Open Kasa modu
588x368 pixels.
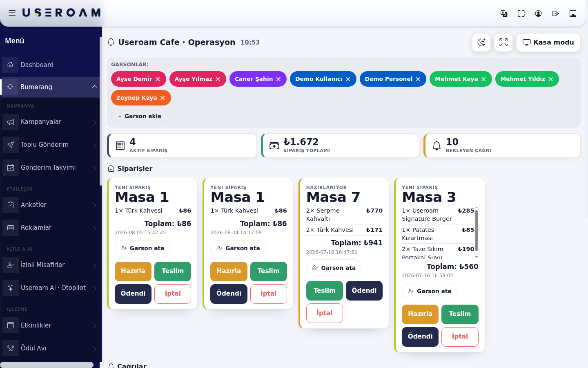[x=548, y=43]
